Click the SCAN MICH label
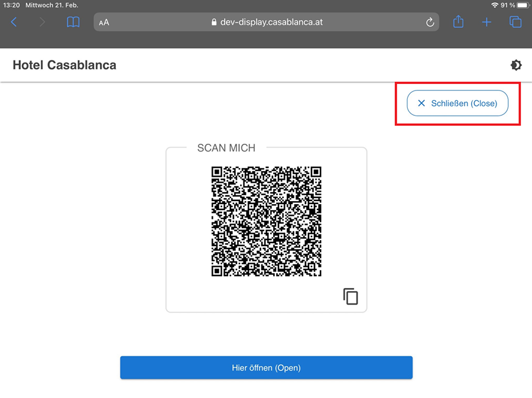532x398 pixels. point(226,148)
